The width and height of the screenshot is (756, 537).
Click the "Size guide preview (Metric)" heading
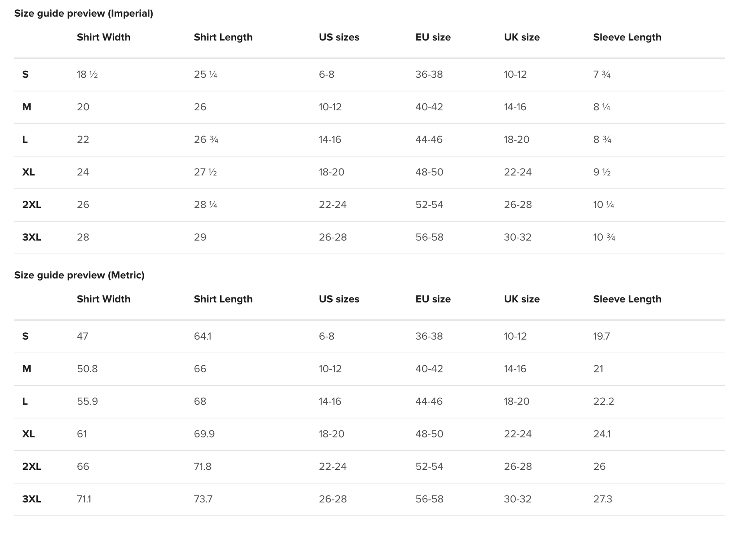click(x=79, y=275)
